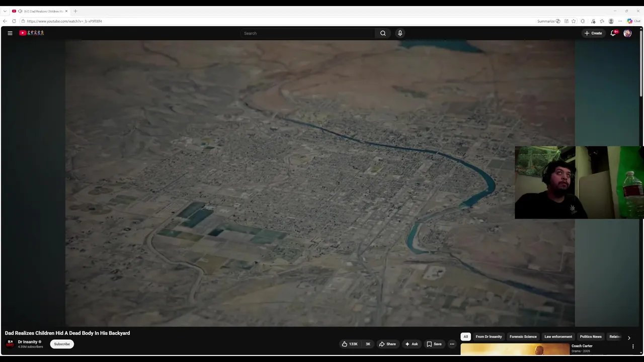Click the video title text
644x362 pixels.
tap(67, 333)
